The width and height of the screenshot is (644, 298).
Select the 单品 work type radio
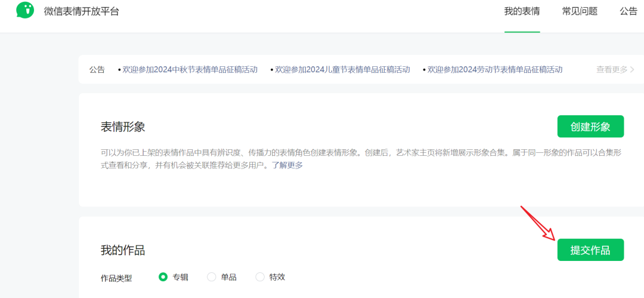[x=212, y=277]
